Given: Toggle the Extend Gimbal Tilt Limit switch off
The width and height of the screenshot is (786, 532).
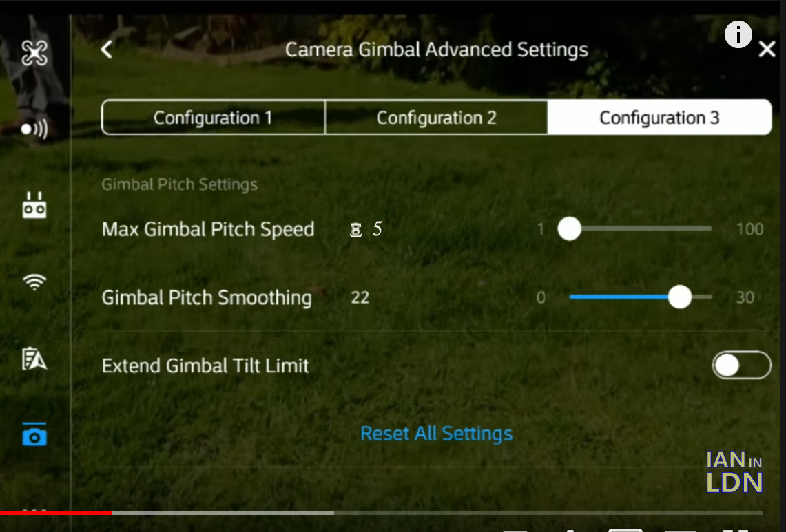Looking at the screenshot, I should point(742,365).
